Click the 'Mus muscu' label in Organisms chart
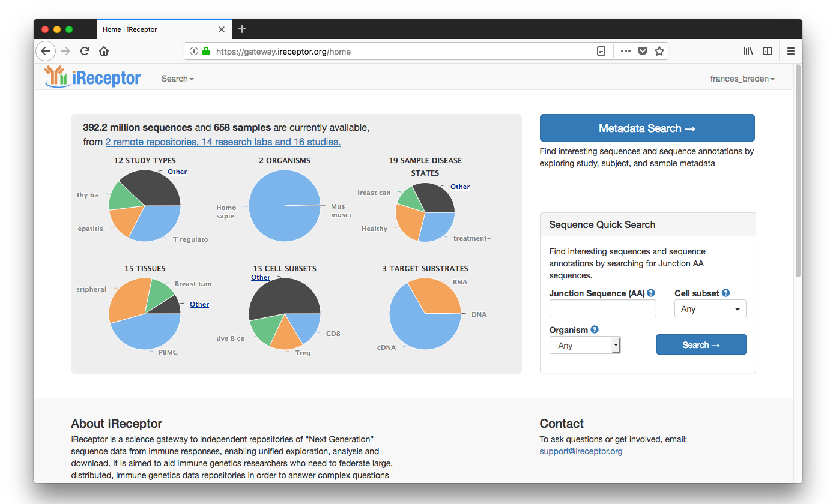This screenshot has width=836, height=504. (x=341, y=211)
